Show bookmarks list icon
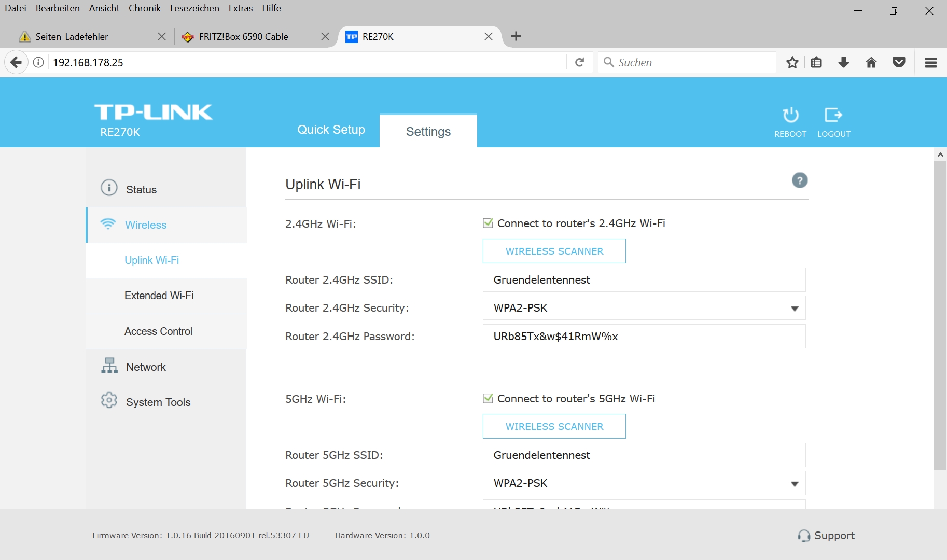 pos(816,63)
